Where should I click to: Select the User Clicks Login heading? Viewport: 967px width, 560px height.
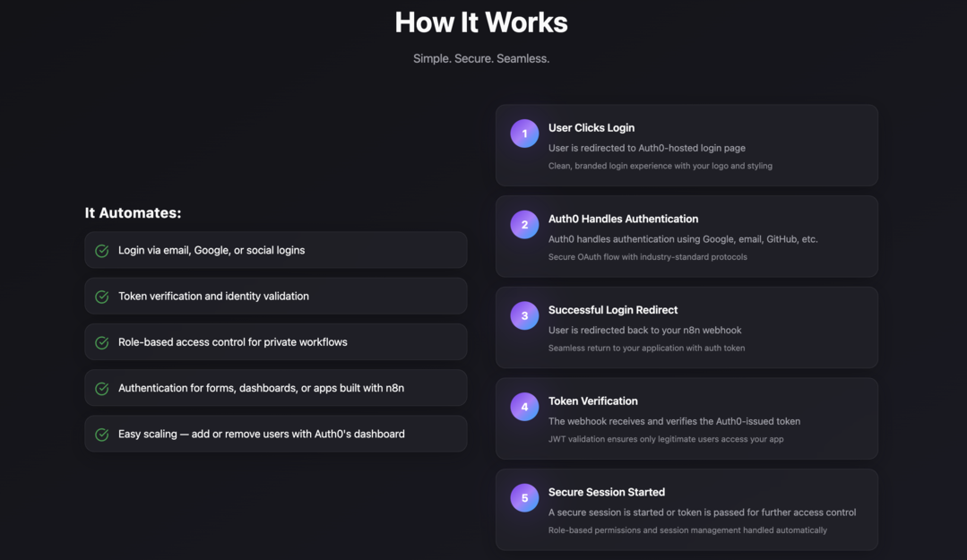pos(591,127)
